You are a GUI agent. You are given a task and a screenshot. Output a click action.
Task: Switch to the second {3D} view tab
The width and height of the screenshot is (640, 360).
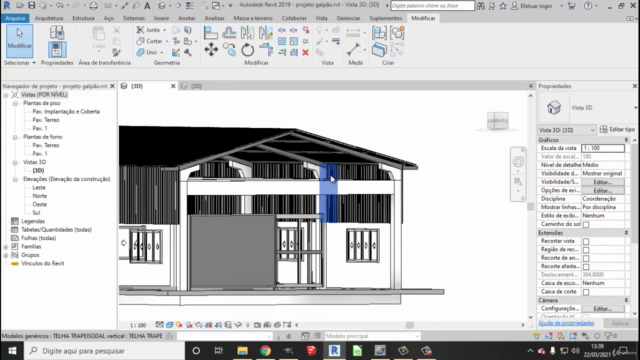(x=196, y=86)
